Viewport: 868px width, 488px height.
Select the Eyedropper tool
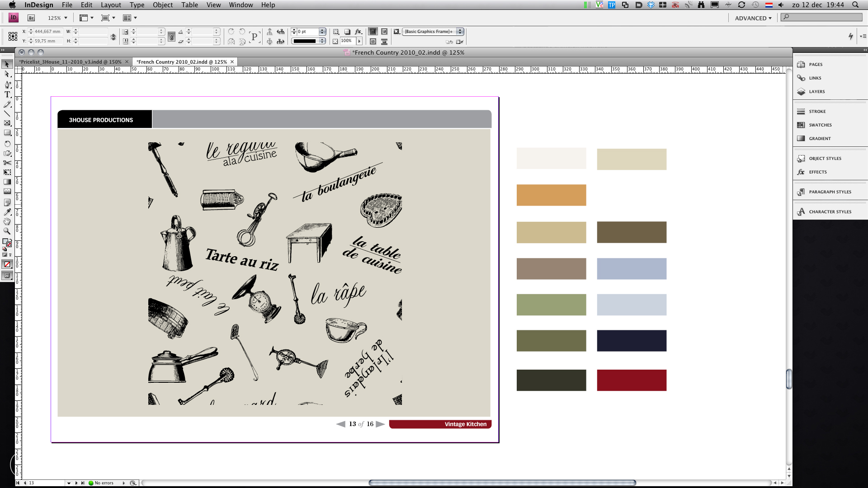click(7, 212)
